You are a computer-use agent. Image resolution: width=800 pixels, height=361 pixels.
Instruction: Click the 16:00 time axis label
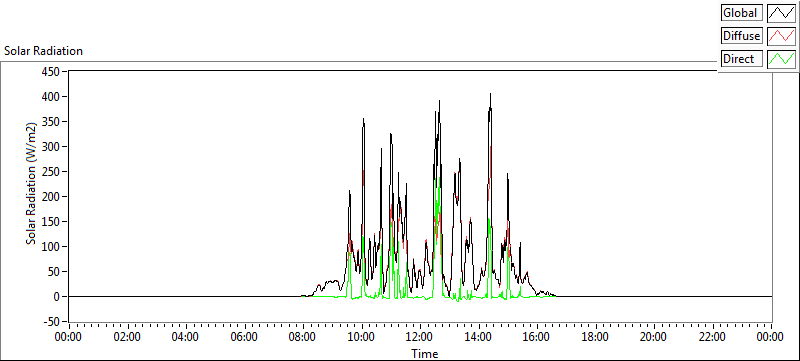[537, 337]
